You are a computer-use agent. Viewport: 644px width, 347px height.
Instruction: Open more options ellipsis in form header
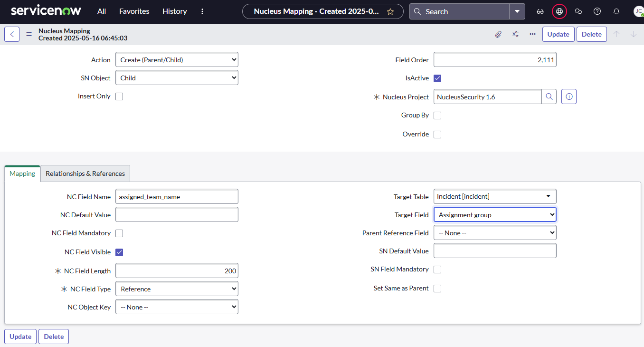coord(532,34)
